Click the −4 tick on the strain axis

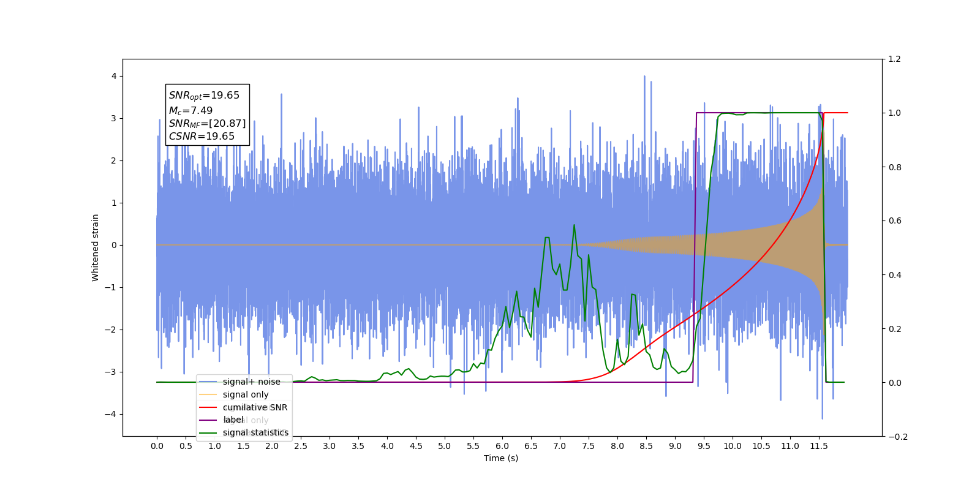point(111,414)
